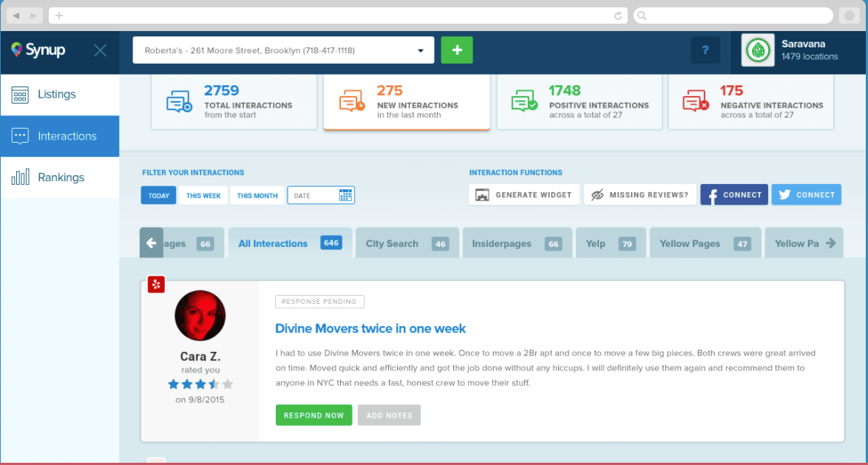
Task: Click the Facebook logo icon
Action: pos(713,195)
